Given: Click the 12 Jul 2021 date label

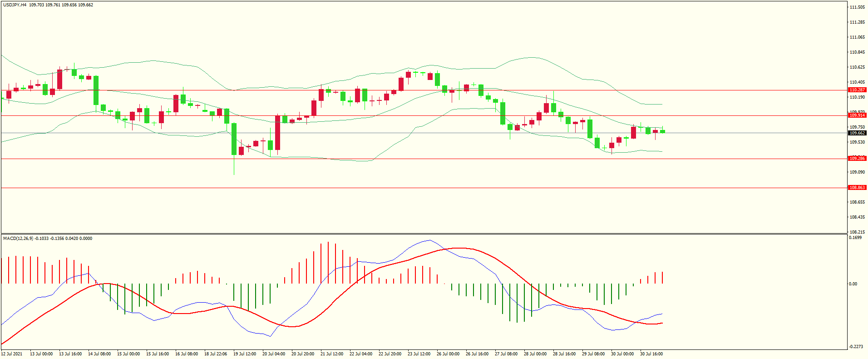Looking at the screenshot, I should coord(12,354).
